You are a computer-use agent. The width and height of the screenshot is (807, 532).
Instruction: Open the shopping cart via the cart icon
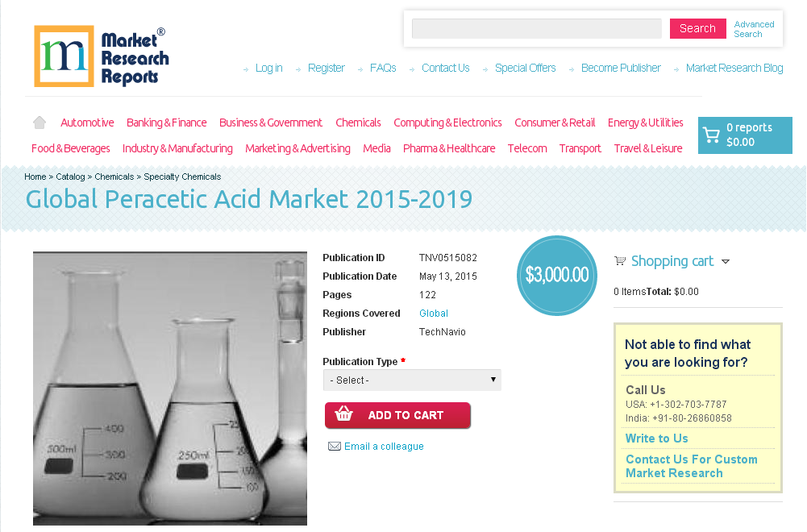click(x=713, y=135)
